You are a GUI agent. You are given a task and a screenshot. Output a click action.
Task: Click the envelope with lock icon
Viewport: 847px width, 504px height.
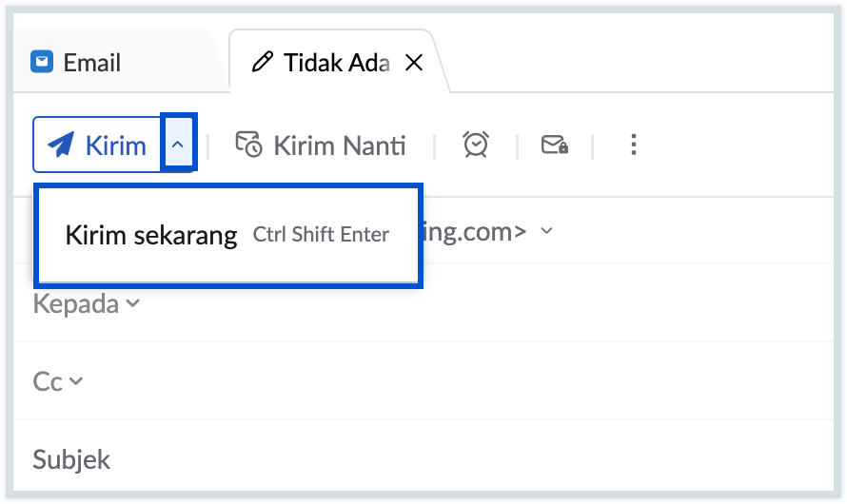554,145
